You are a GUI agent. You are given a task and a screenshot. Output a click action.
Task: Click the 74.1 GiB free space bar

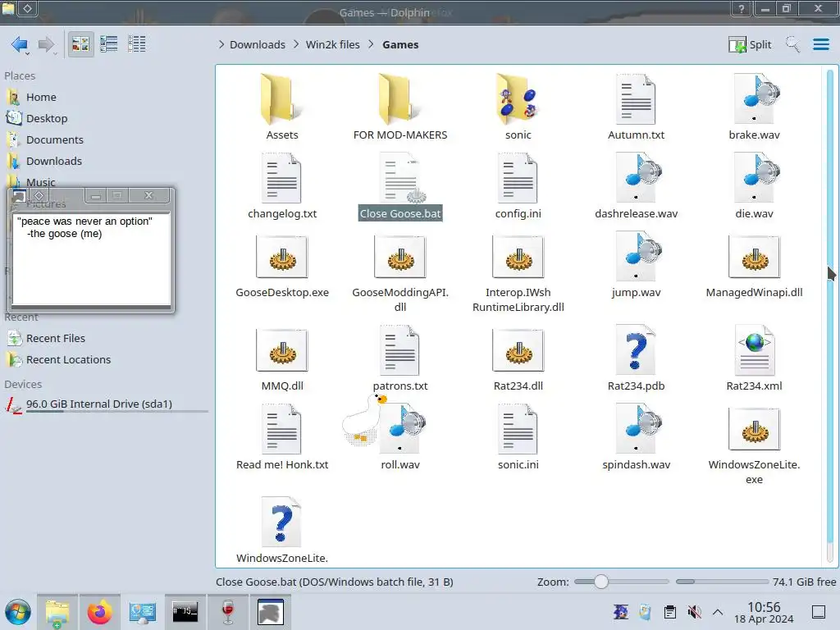point(722,582)
